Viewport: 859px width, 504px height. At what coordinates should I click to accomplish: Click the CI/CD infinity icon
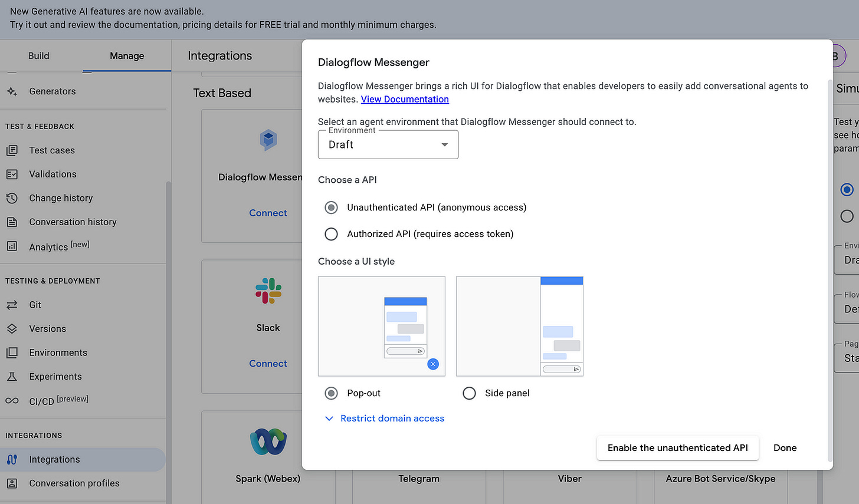pos(12,401)
